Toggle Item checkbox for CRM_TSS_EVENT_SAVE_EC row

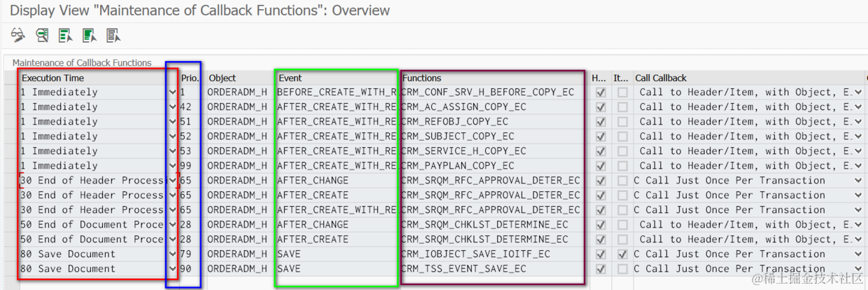[622, 269]
